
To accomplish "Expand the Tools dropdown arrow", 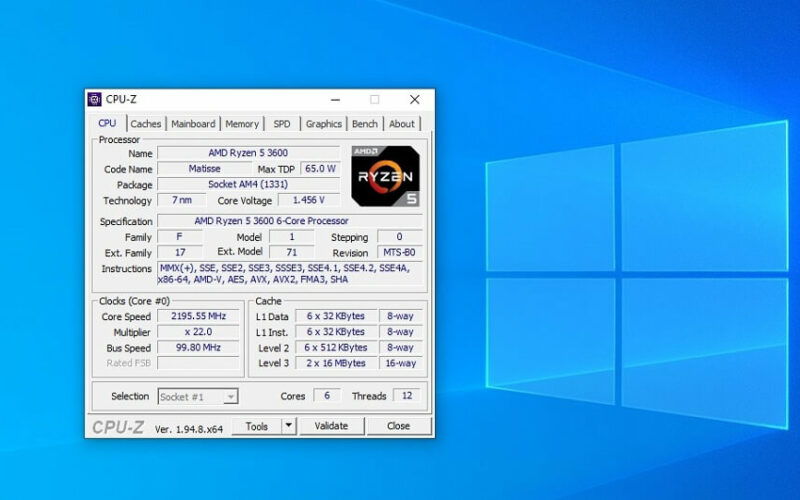I will coord(289,426).
